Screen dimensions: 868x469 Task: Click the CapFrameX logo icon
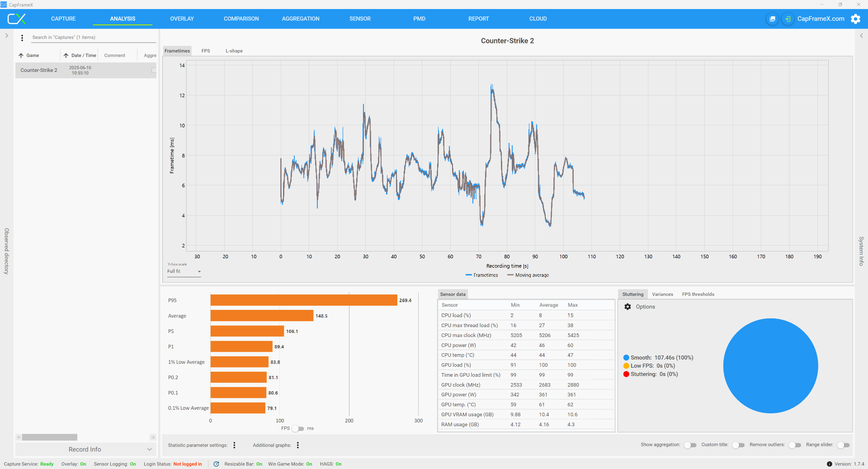click(x=17, y=19)
